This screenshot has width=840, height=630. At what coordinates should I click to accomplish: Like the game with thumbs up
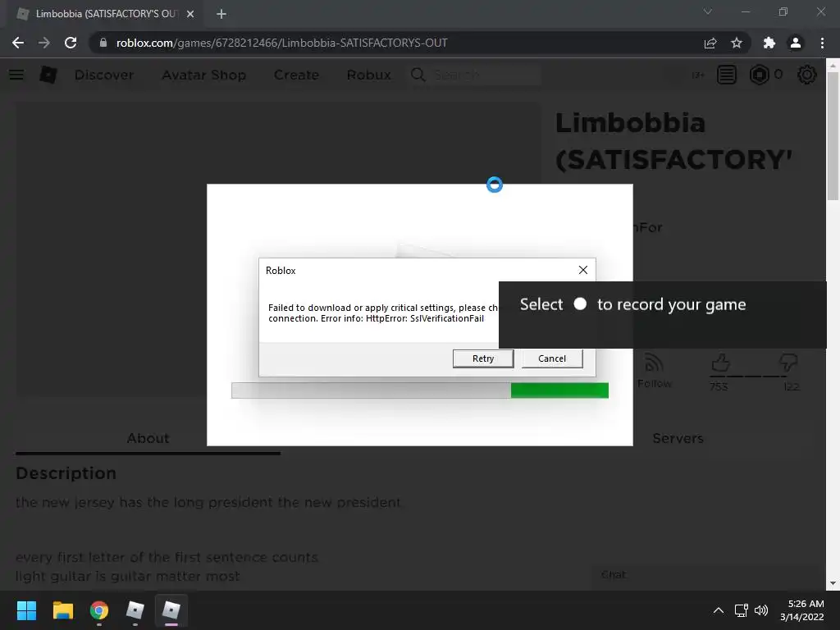[720, 363]
